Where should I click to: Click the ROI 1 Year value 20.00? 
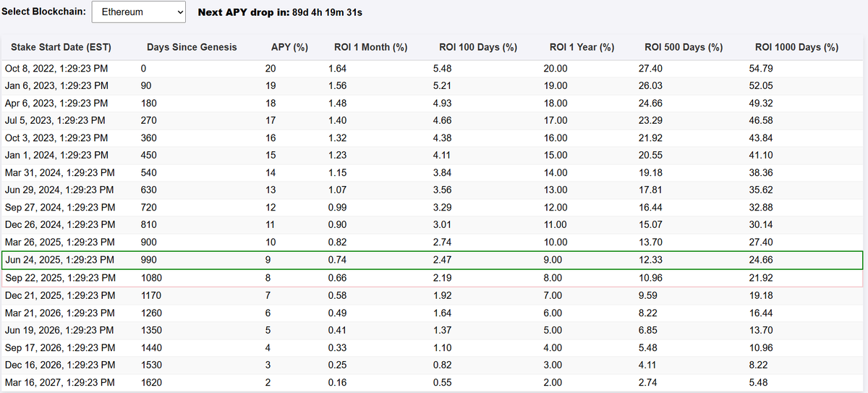[x=556, y=68]
